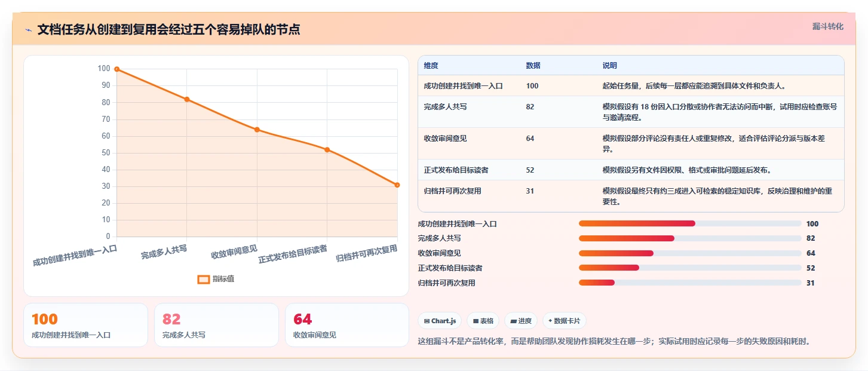Click the 表格 tag chip
The width and height of the screenshot is (868, 371).
(483, 321)
